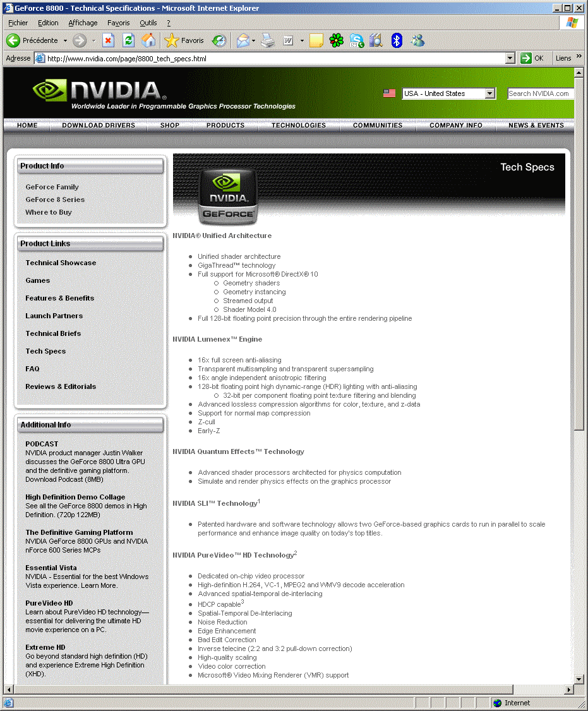The width and height of the screenshot is (588, 711).
Task: Open the Skype toolbar icon
Action: [x=357, y=40]
